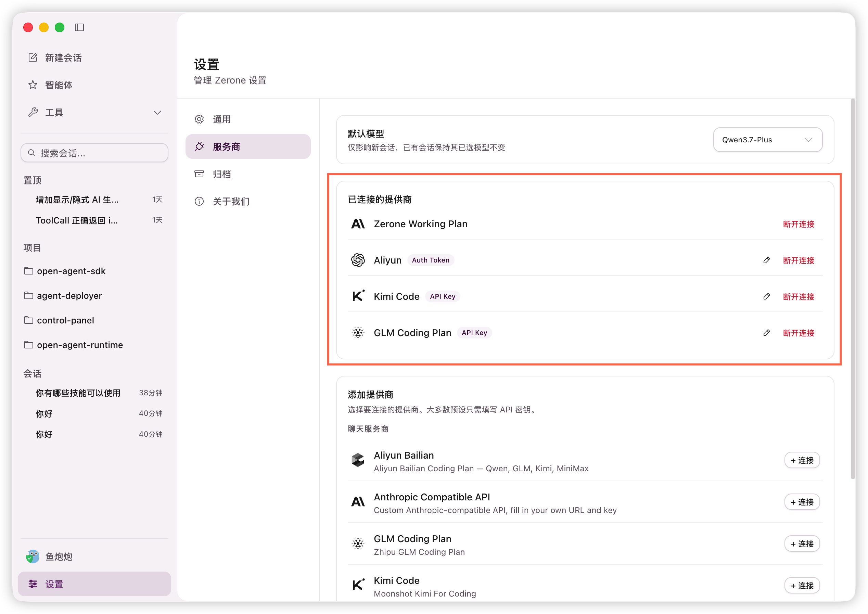Click the star icon beside 智能体
Viewport: 868px width, 614px height.
pos(33,85)
